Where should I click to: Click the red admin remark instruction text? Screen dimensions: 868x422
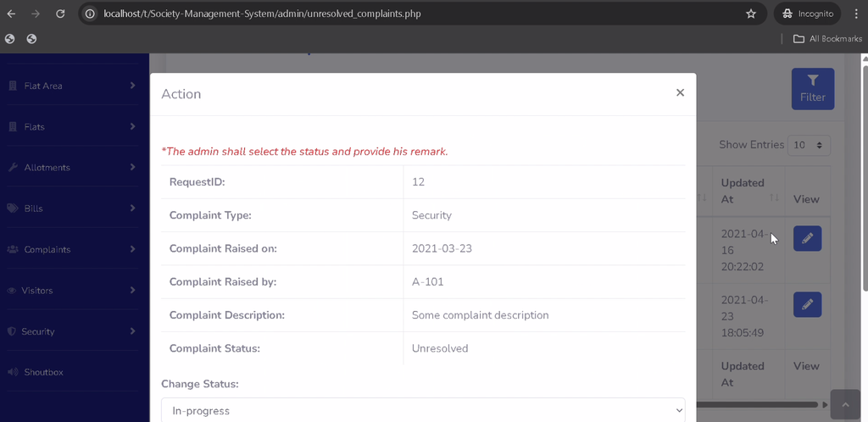coord(304,152)
